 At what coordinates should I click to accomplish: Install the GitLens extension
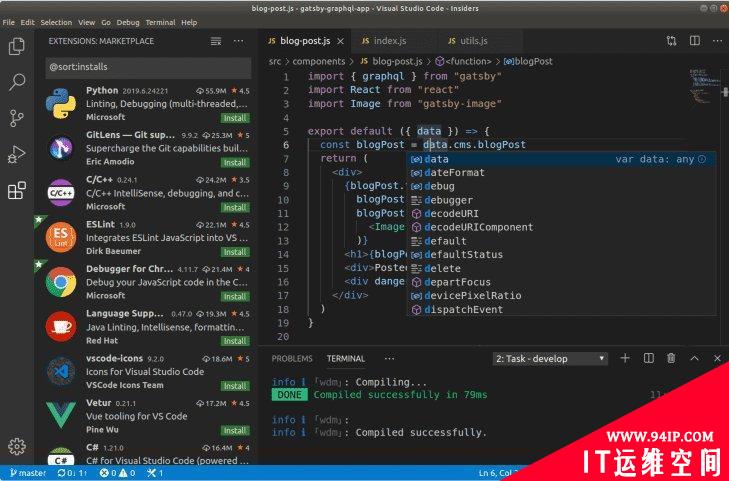[235, 163]
